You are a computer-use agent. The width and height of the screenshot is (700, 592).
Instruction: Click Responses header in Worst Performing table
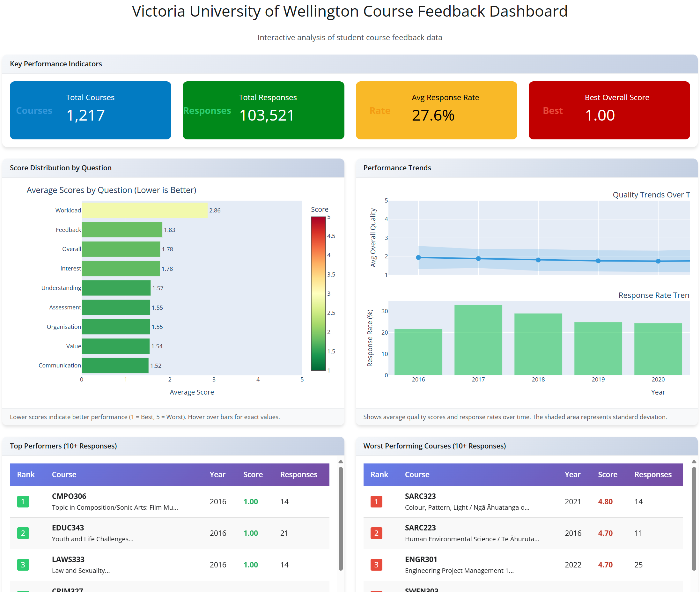click(653, 475)
